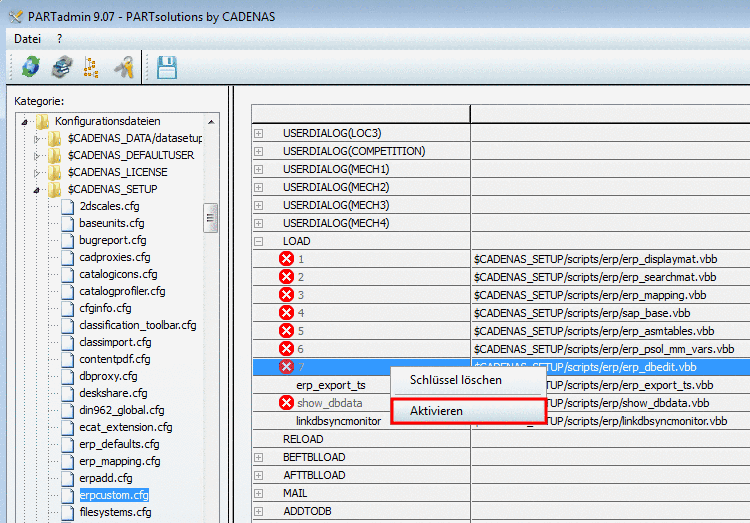Screen dimensions: 750x523
Task: Select erp_mapping.cfg in the tree
Action: 120,461
